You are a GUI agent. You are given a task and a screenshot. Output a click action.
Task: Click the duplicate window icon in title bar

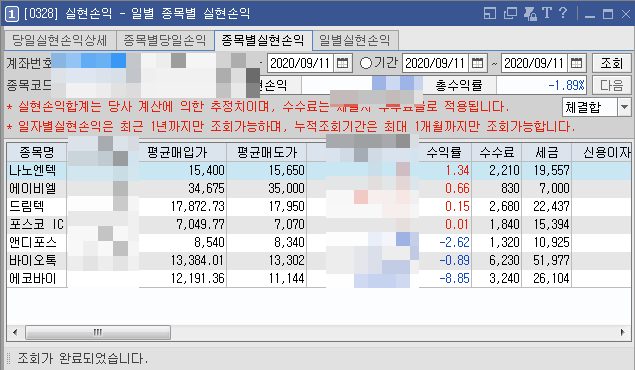(510, 13)
